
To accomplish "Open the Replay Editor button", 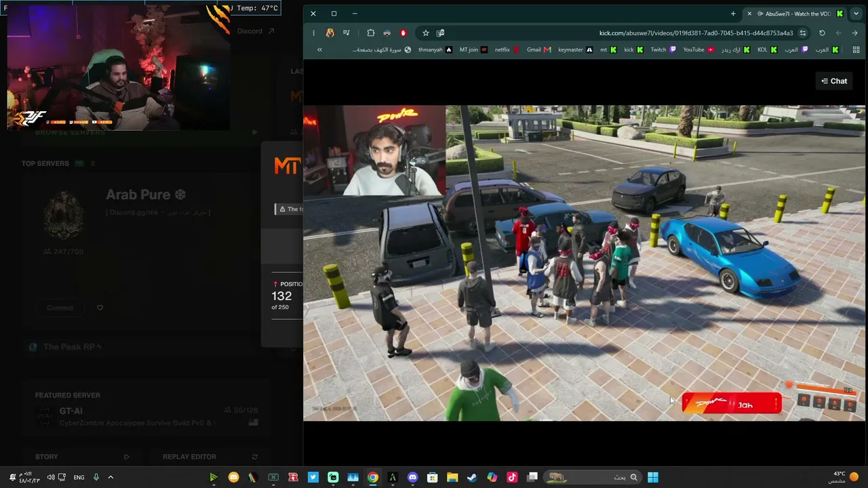I will tap(210, 457).
